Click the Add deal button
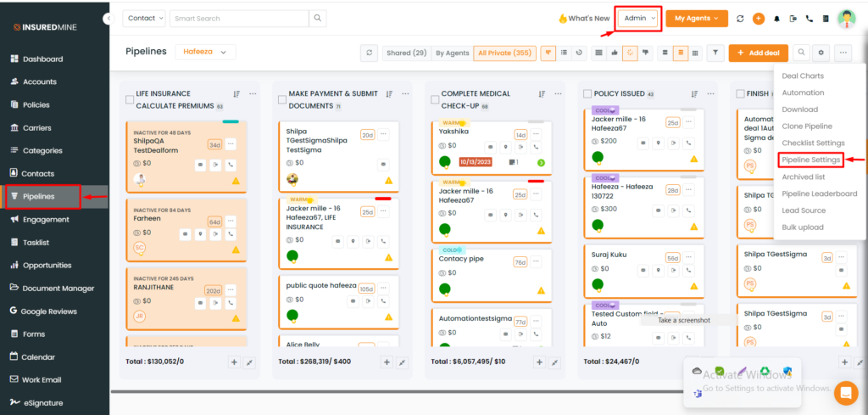This screenshot has width=868, height=415. tap(759, 53)
